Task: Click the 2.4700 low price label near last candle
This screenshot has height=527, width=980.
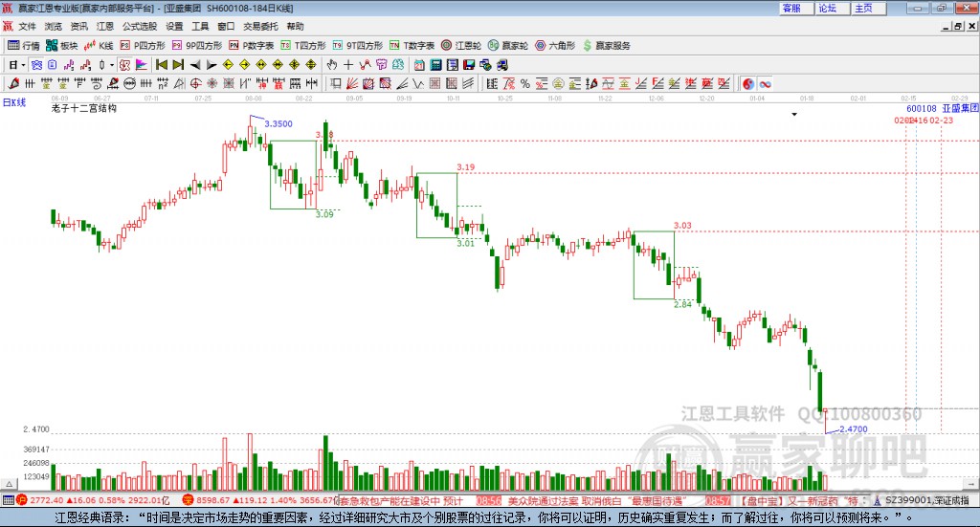Action: 853,429
